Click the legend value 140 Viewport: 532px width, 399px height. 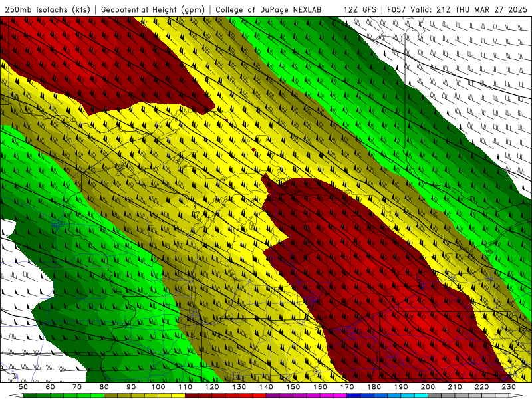(266, 387)
